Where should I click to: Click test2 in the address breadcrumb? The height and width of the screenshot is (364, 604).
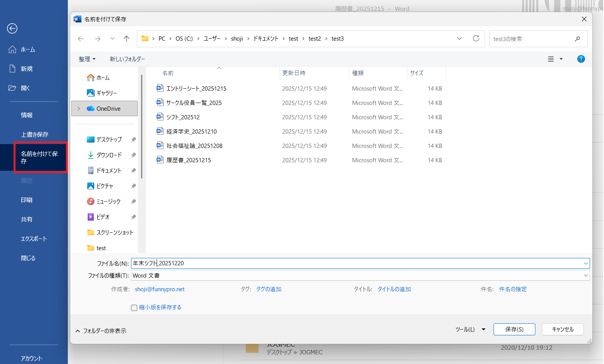tap(315, 39)
